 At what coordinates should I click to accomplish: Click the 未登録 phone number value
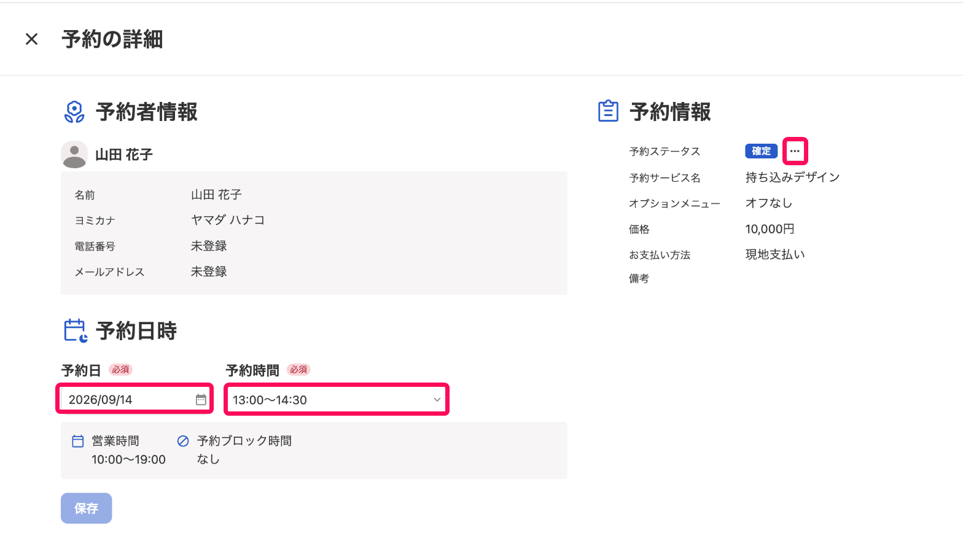pos(209,246)
